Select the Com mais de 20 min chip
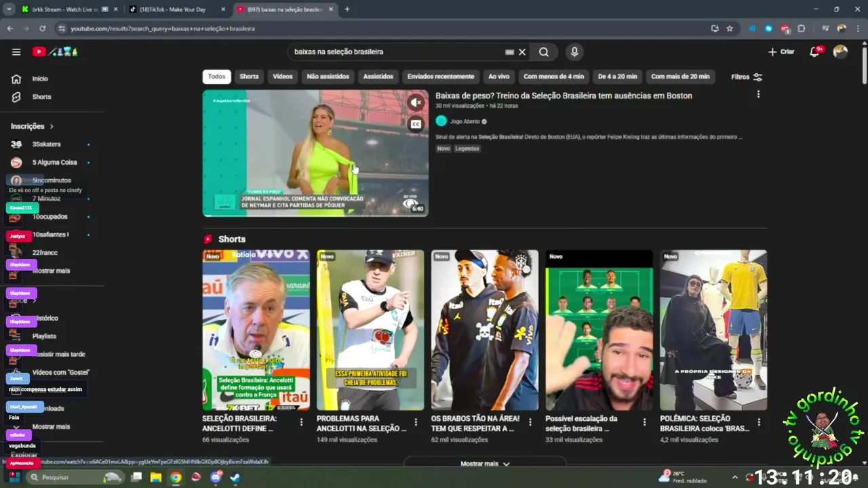 point(680,77)
